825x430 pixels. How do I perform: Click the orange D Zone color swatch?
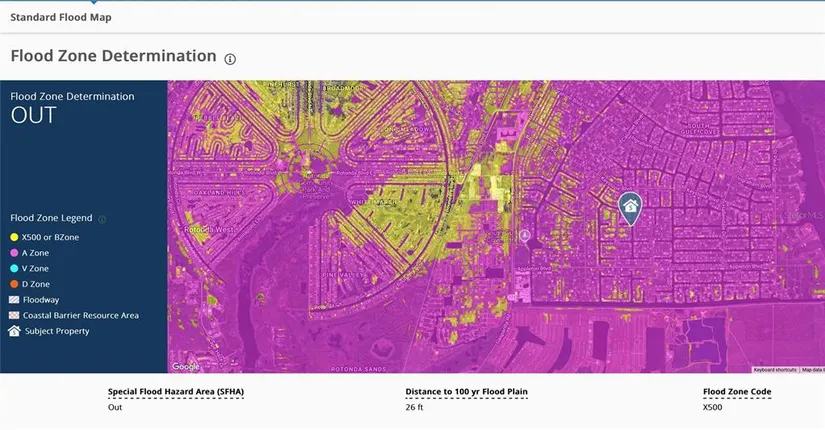click(14, 285)
